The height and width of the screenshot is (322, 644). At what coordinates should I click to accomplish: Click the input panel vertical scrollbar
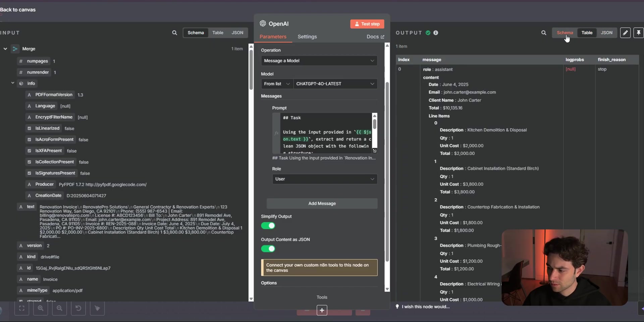click(251, 69)
